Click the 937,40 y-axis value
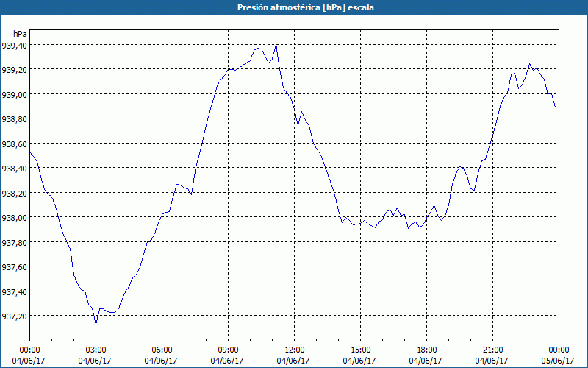The height and width of the screenshot is (368, 588). (x=14, y=291)
